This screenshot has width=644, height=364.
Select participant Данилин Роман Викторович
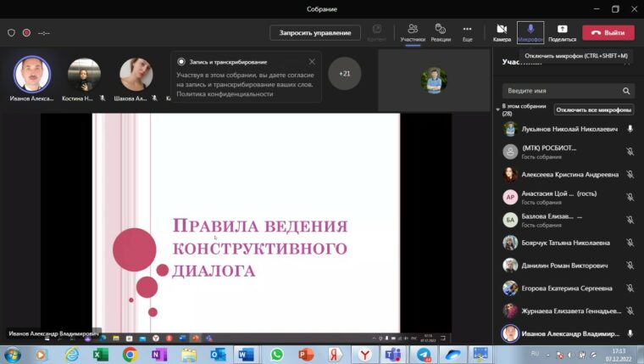(564, 266)
